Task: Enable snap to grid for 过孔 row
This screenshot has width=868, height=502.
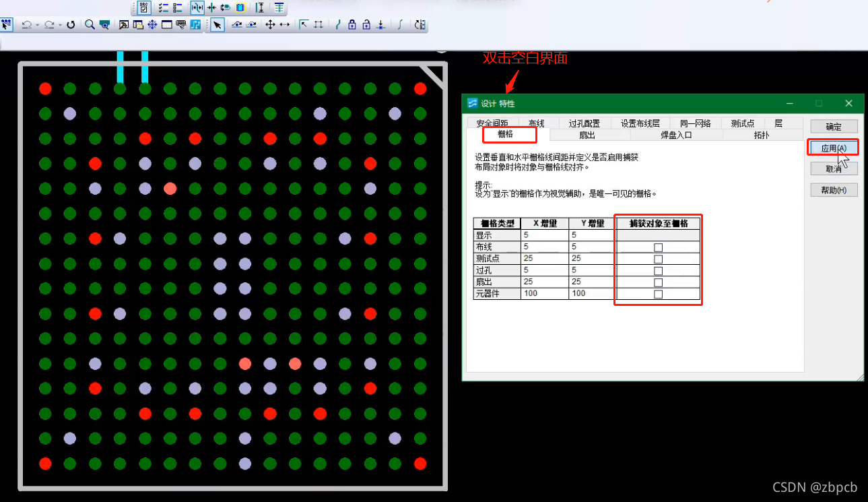Action: pyautogui.click(x=658, y=270)
